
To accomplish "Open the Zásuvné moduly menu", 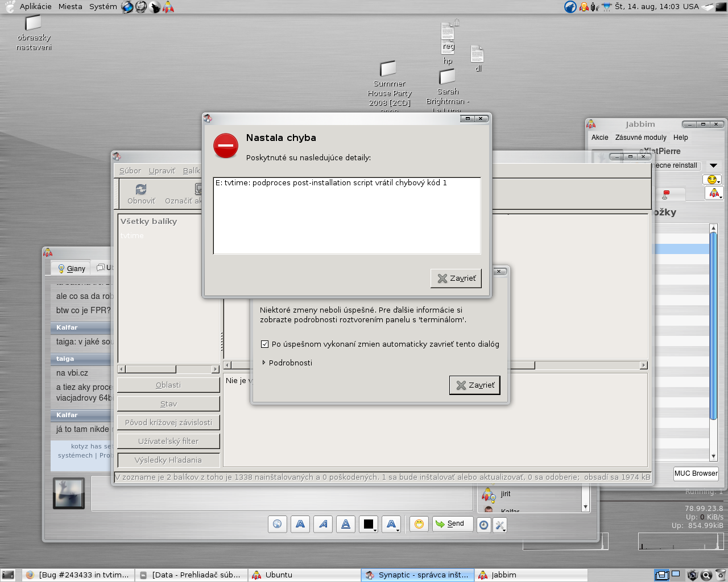I will (640, 138).
